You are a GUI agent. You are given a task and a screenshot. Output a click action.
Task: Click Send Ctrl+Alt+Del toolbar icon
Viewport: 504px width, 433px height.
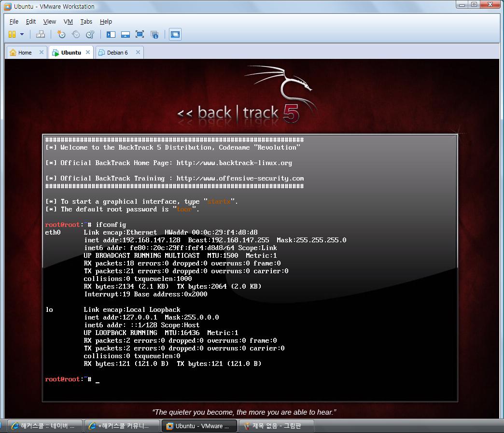pos(41,34)
